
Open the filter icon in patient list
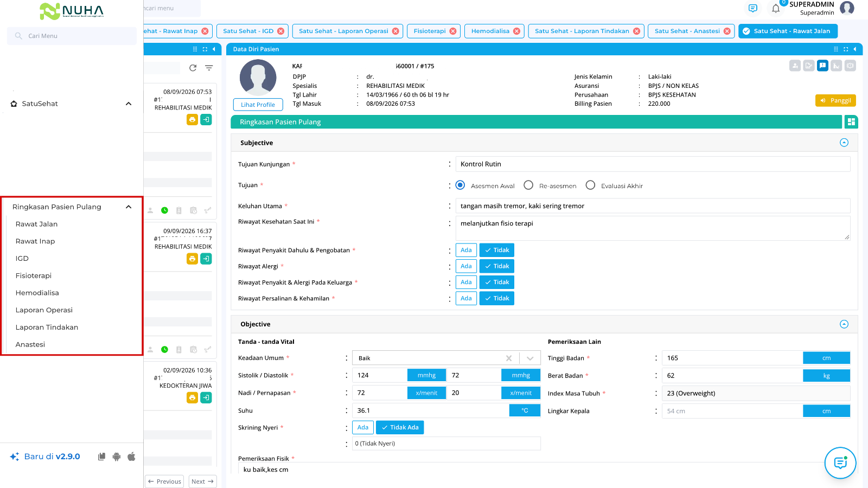point(209,68)
